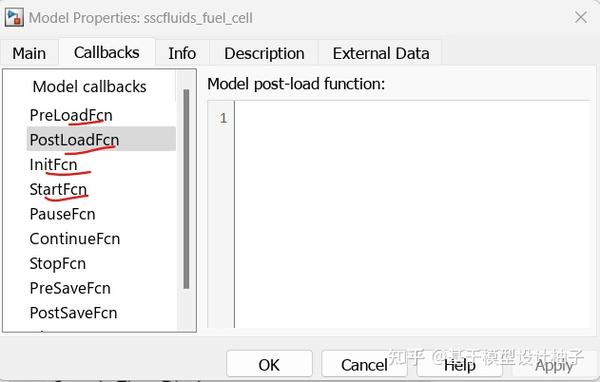Click the Simulink model icon in title bar
This screenshot has width=600, height=382.
point(14,18)
